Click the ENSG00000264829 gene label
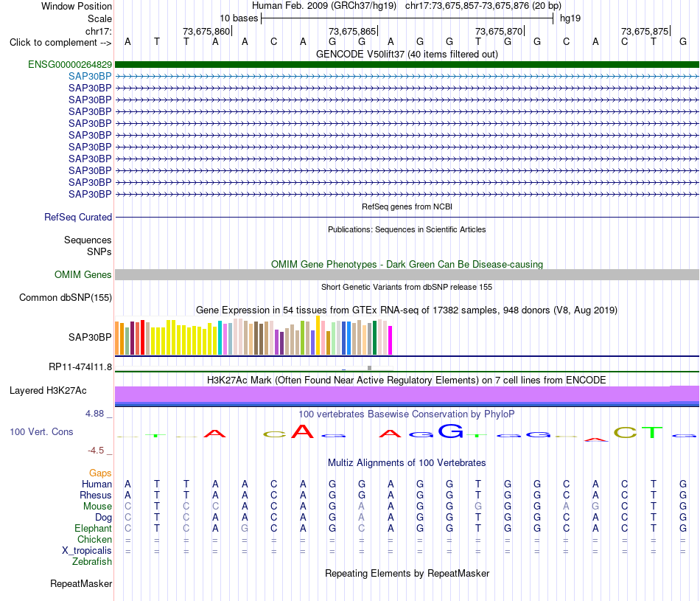The image size is (700, 601). [x=70, y=64]
